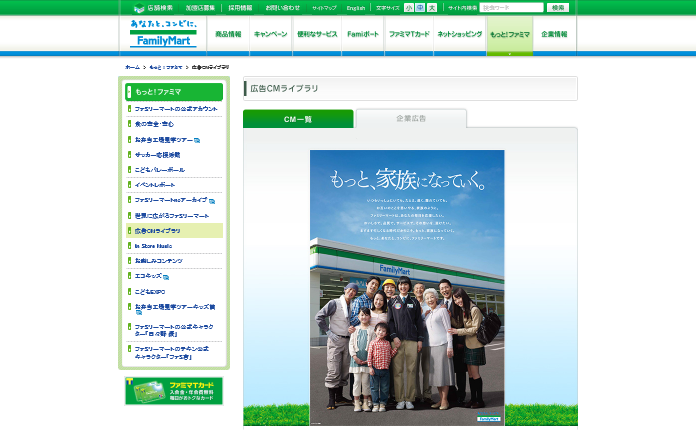Open 世界に広がるファミリーマート in sidebar
696x430 pixels.
[x=172, y=216]
